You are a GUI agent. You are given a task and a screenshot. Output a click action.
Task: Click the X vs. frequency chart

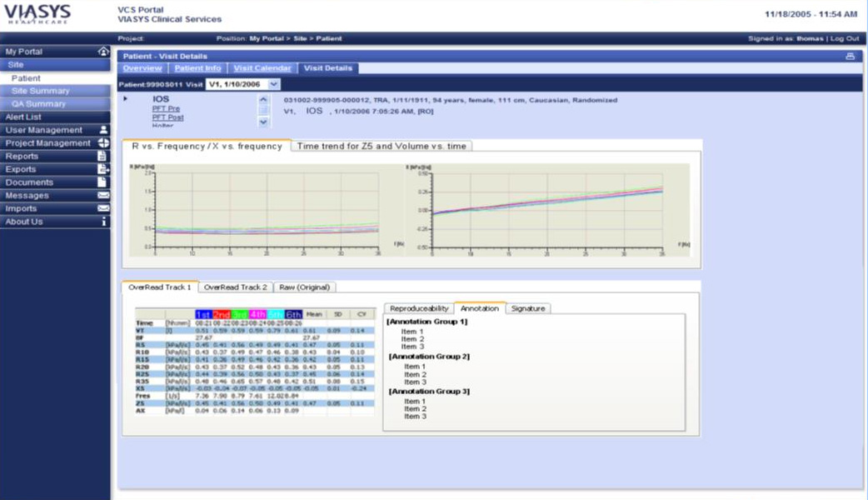click(x=548, y=210)
